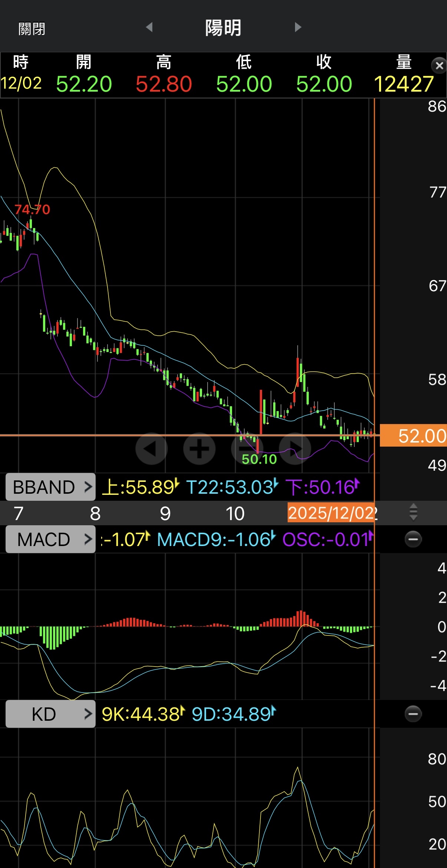Zoom in chart with plus button
Image resolution: width=447 pixels, height=868 pixels.
pos(199,449)
